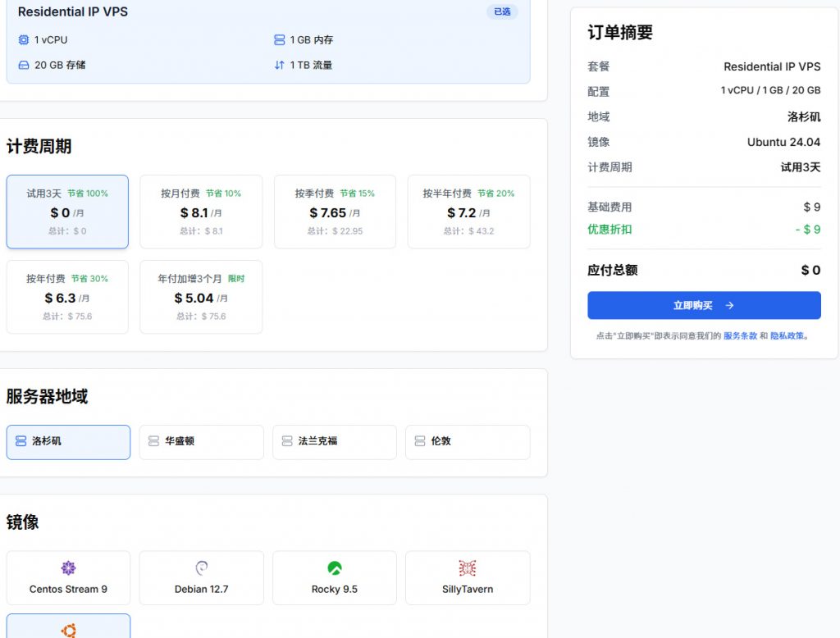Click the SillyTavern red logo icon
Viewport: 840px width, 638px height.
point(468,567)
